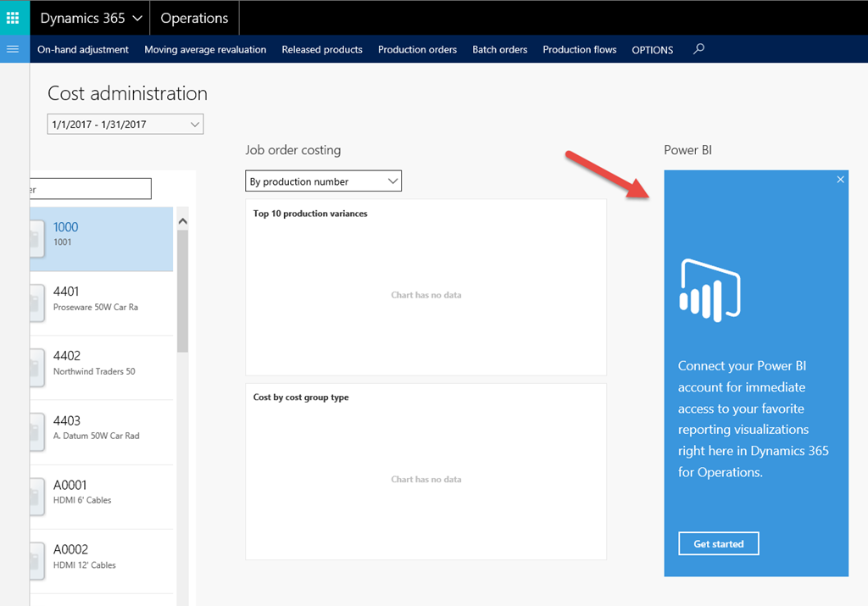868x606 pixels.
Task: Open On-hand adjustment menu item
Action: (83, 49)
